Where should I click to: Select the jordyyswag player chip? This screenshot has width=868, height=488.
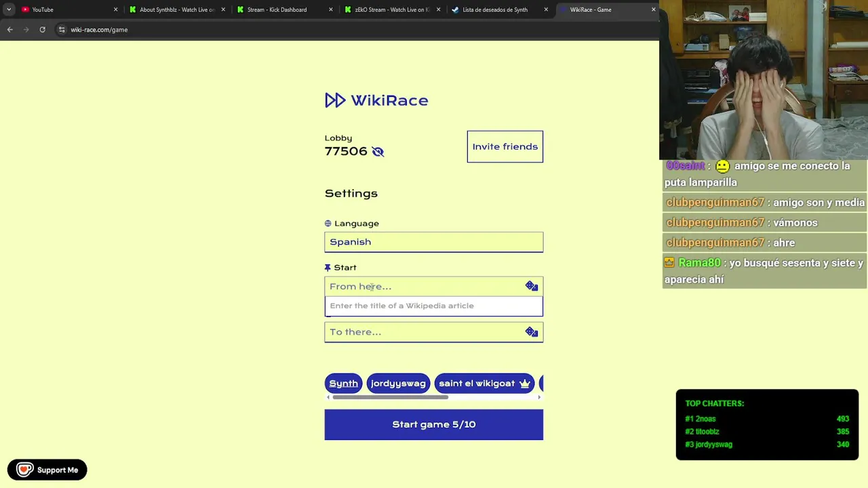click(x=398, y=384)
